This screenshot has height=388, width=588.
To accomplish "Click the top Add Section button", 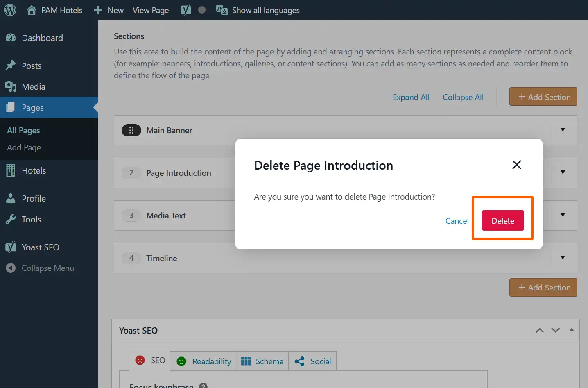I will pos(543,97).
